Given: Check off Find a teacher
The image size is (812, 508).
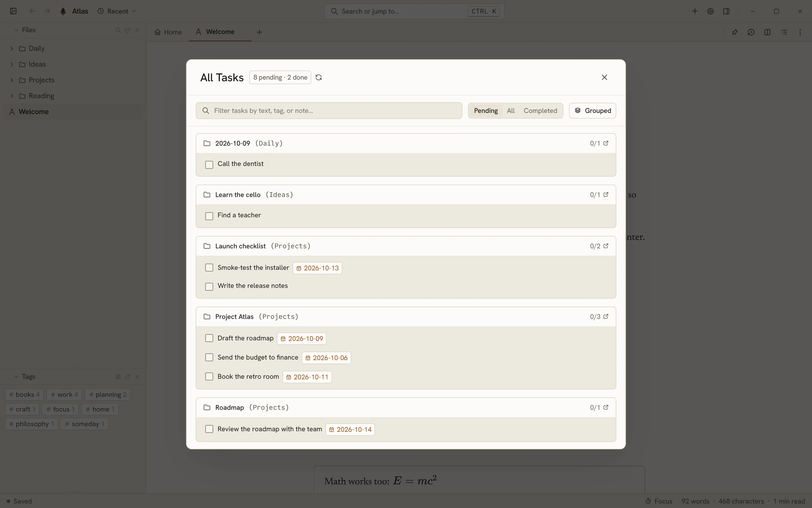Looking at the screenshot, I should (x=209, y=216).
